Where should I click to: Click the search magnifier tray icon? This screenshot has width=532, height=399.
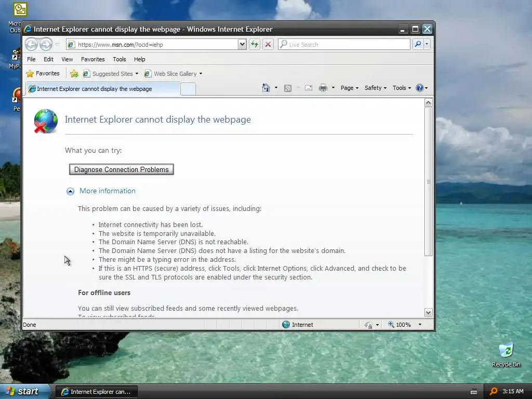click(494, 391)
